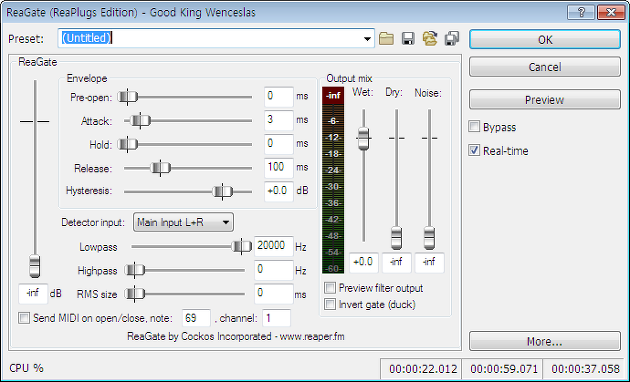This screenshot has width=630, height=382.
Task: Click the Hold ms value field
Action: (279, 144)
